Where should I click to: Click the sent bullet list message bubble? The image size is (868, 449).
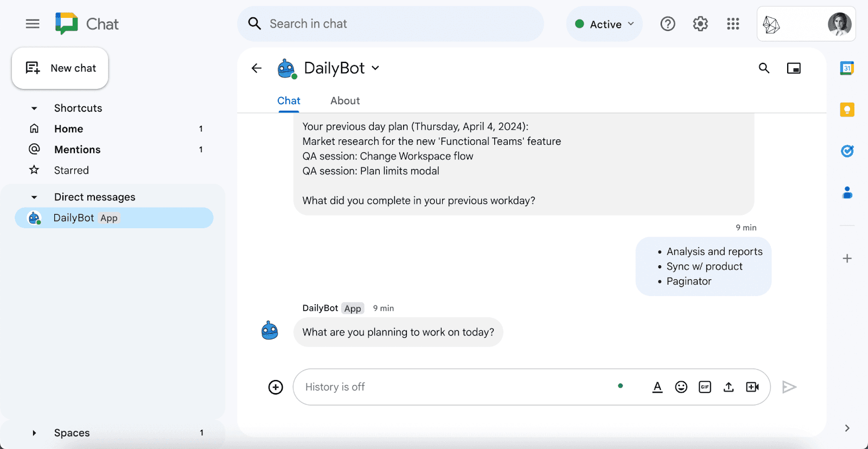[x=704, y=266]
